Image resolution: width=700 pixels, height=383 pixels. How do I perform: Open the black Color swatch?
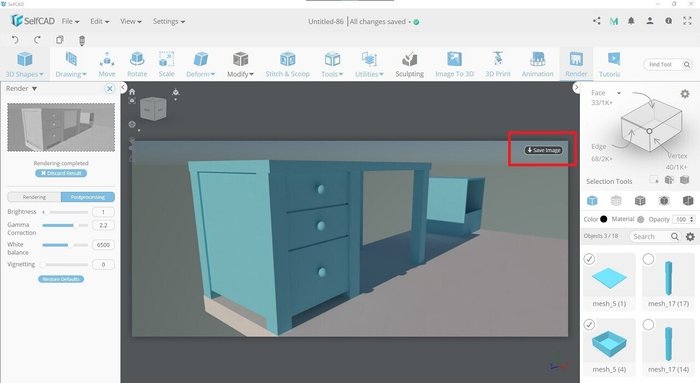(604, 219)
